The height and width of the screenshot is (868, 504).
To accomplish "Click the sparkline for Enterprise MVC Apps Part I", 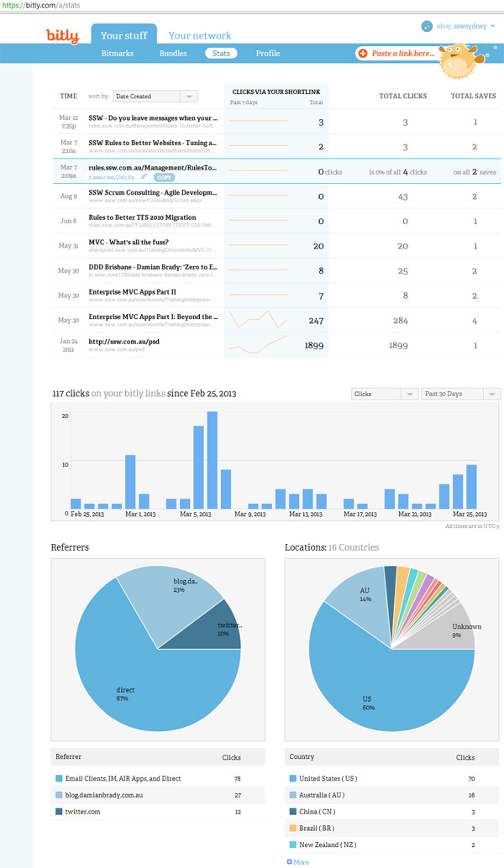I will tap(258, 319).
